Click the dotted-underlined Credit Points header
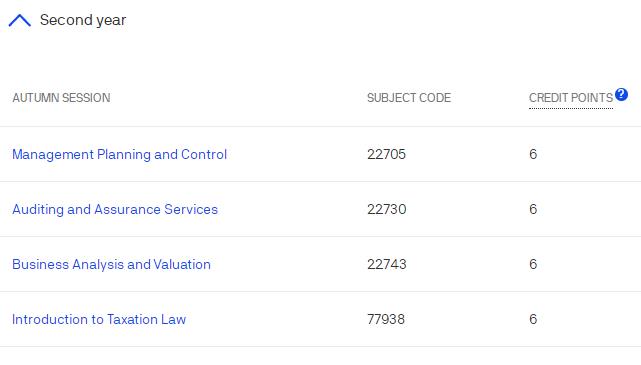 click(571, 98)
